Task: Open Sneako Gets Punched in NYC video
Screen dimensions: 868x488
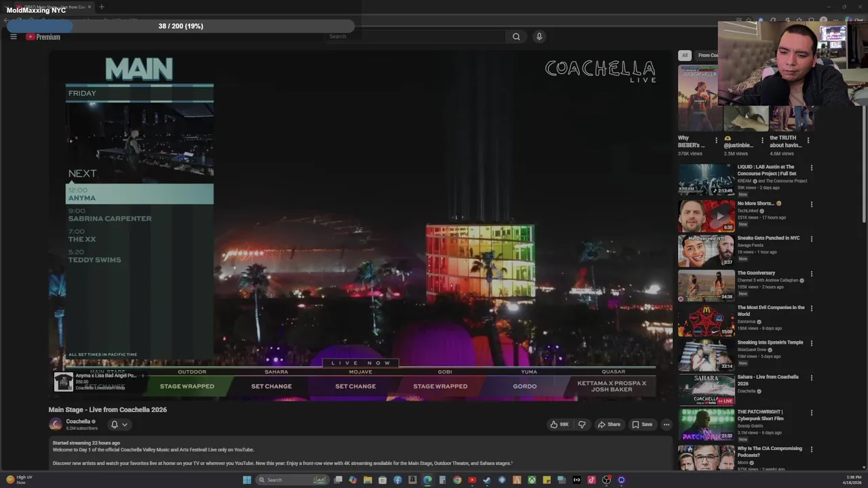Action: (x=768, y=238)
